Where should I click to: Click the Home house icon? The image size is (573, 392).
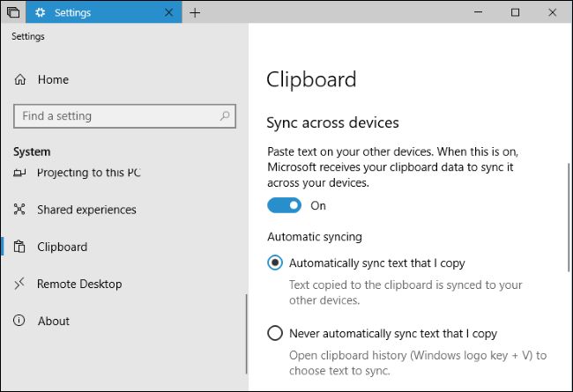pyautogui.click(x=20, y=79)
